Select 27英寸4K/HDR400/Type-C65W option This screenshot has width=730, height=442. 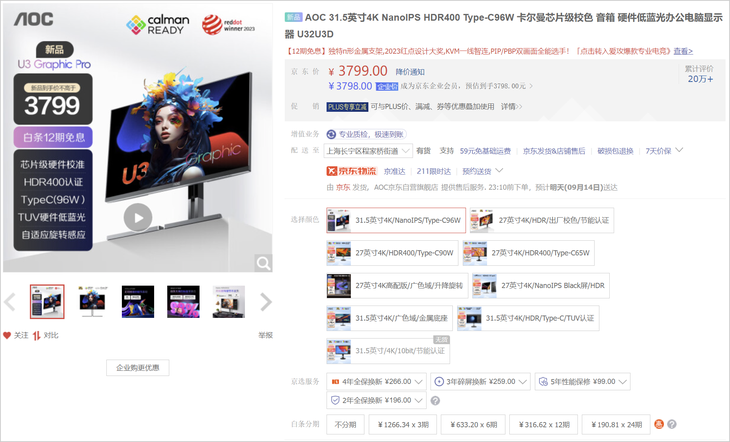pos(528,253)
